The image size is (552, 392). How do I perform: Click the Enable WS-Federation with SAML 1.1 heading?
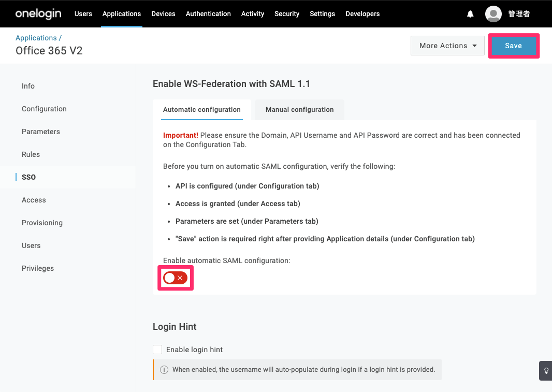click(231, 84)
